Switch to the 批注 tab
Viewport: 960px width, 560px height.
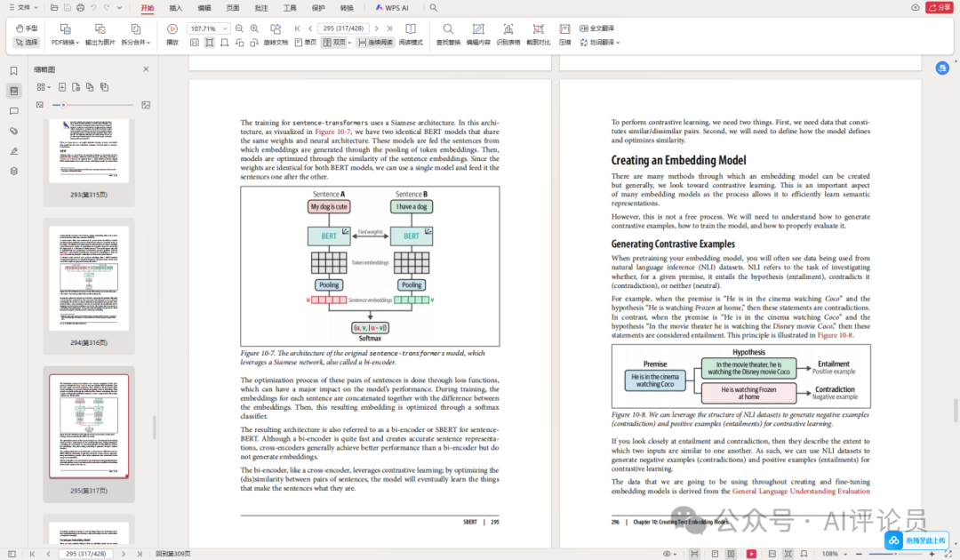261,8
